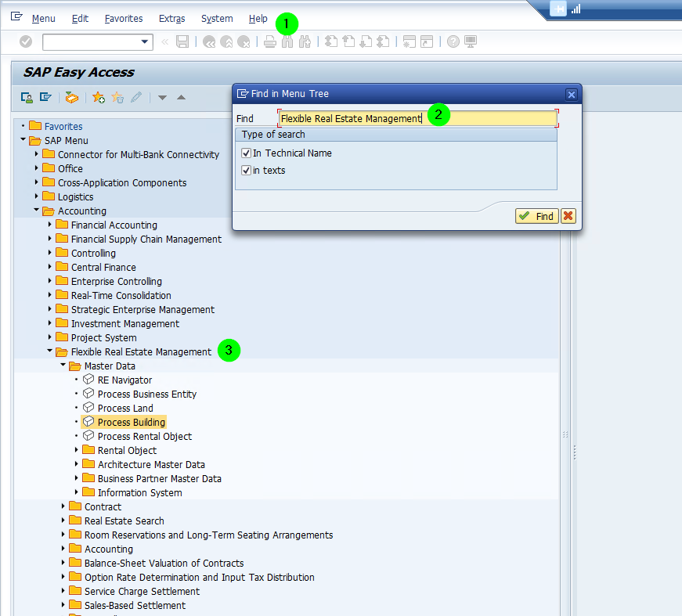Image resolution: width=682 pixels, height=616 pixels.
Task: Select the Favorites folder in tree
Action: click(63, 127)
